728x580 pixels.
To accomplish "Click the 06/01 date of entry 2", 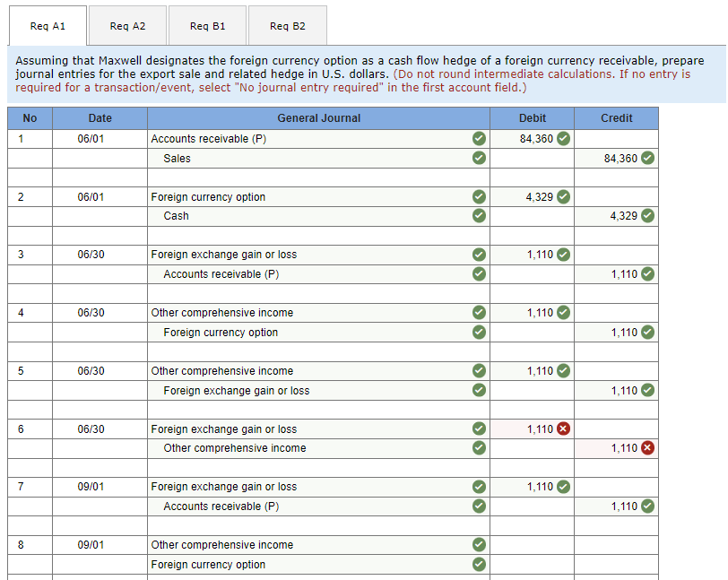I will (91, 197).
